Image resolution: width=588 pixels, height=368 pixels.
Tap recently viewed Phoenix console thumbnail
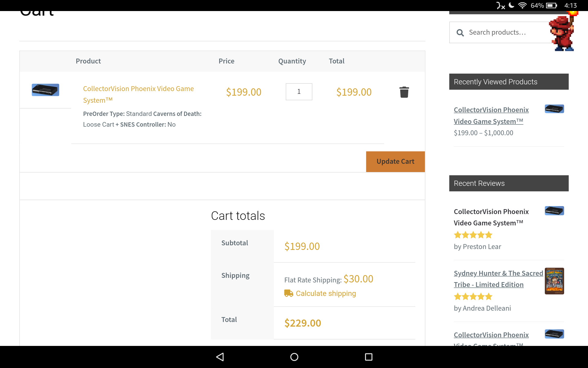(x=554, y=109)
